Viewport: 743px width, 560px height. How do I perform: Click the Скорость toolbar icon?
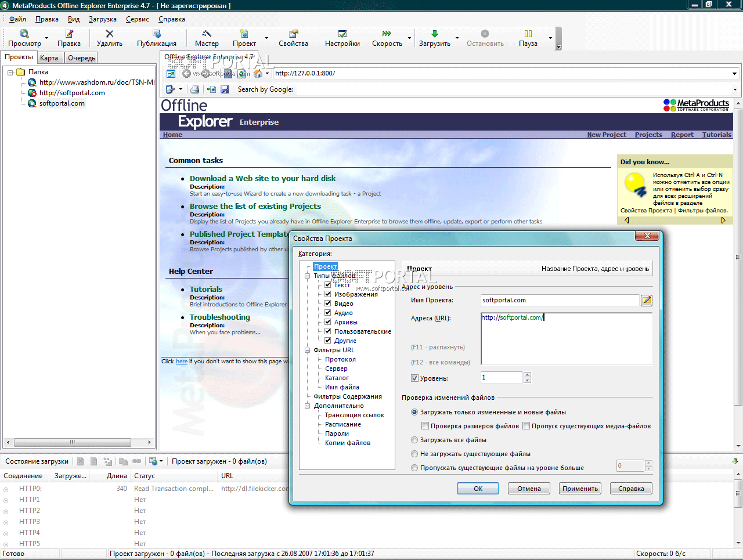[x=387, y=34]
